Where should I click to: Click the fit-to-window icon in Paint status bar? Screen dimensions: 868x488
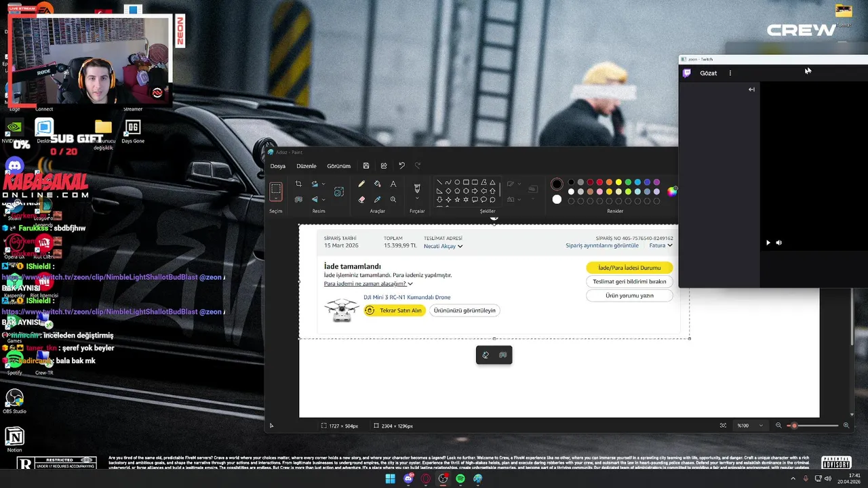pos(724,426)
